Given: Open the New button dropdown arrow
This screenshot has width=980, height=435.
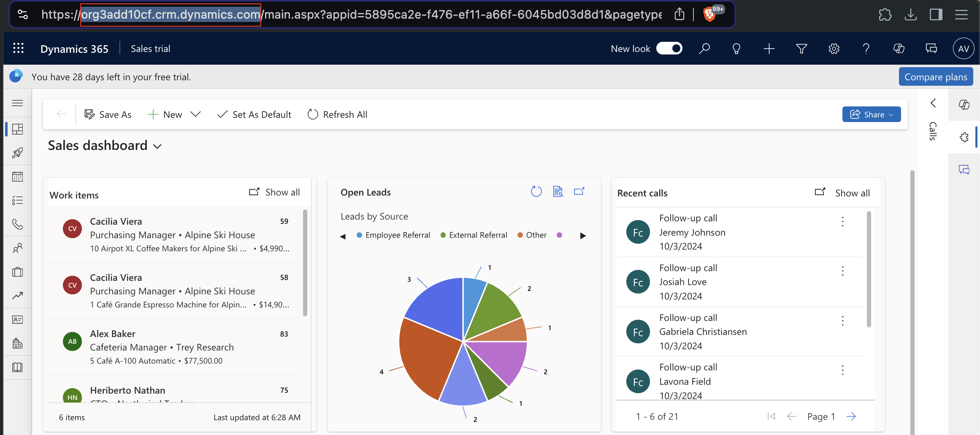Looking at the screenshot, I should 195,114.
